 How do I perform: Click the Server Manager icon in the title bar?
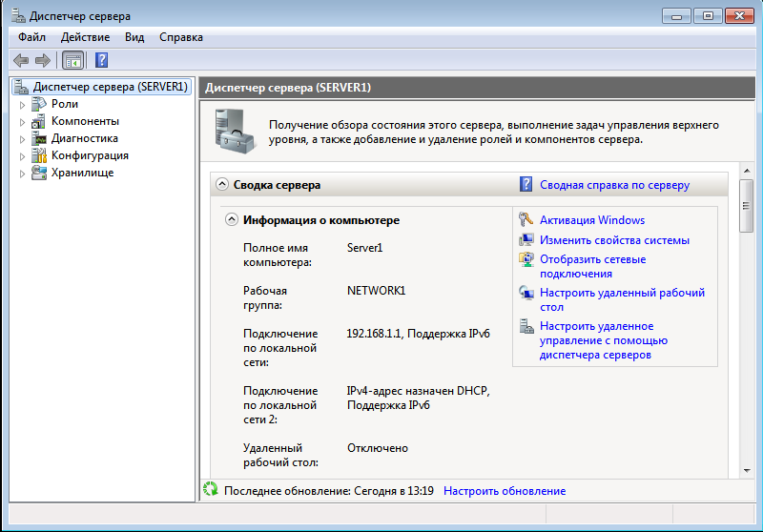pos(18,16)
